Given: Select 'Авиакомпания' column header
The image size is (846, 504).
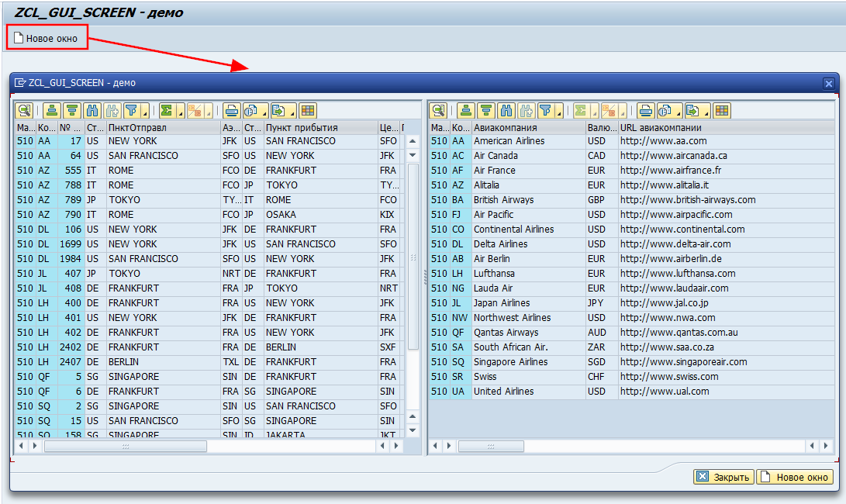Looking at the screenshot, I should click(x=528, y=128).
